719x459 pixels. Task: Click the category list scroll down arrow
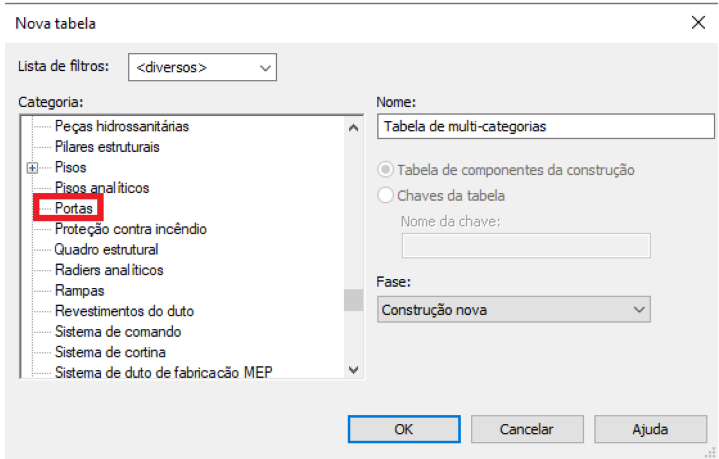click(x=354, y=370)
